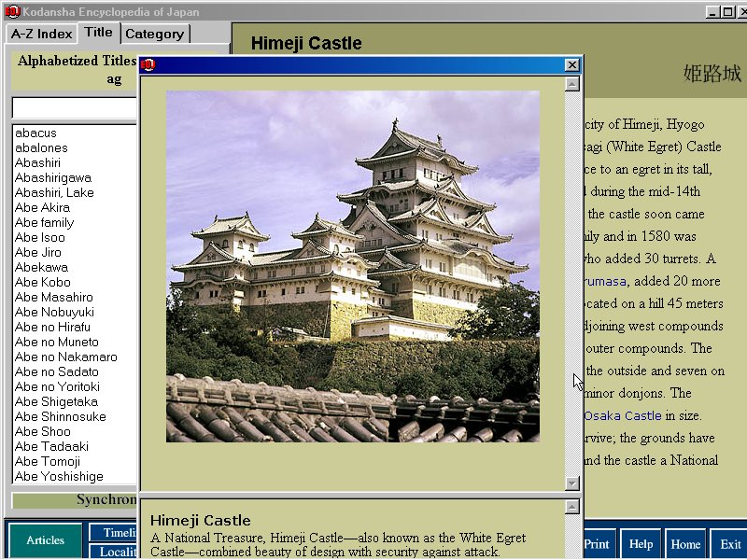This screenshot has height=560, width=747.
Task: Open the Localities button
Action: (x=113, y=552)
